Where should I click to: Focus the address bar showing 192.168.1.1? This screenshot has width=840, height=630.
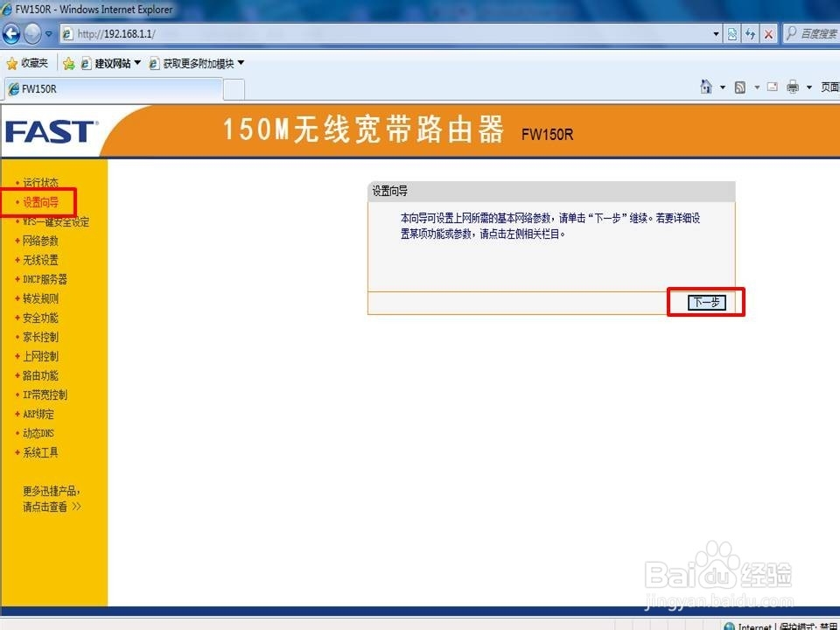(390, 34)
